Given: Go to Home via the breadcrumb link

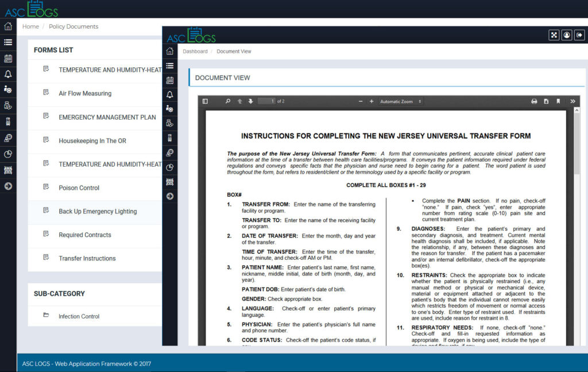Looking at the screenshot, I should coord(30,26).
